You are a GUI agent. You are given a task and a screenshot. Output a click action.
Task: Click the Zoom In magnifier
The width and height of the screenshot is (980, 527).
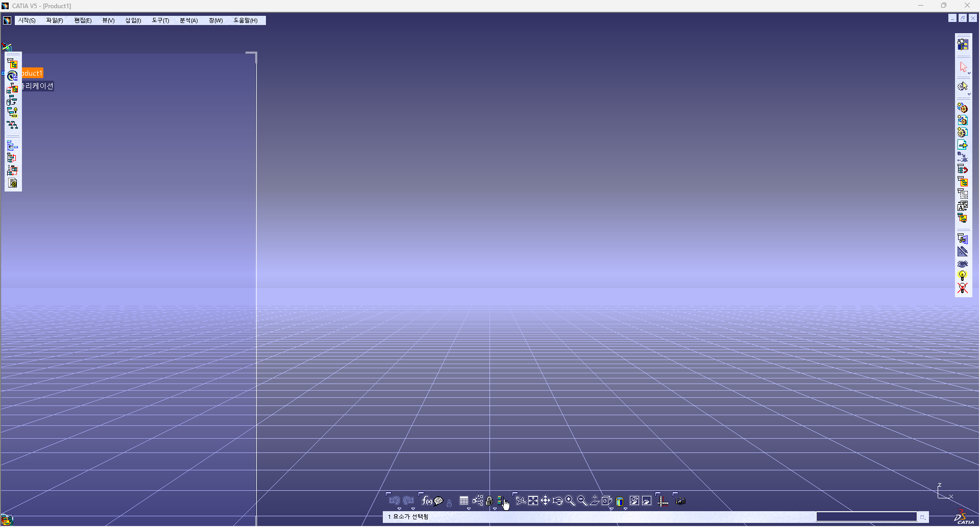coord(570,501)
